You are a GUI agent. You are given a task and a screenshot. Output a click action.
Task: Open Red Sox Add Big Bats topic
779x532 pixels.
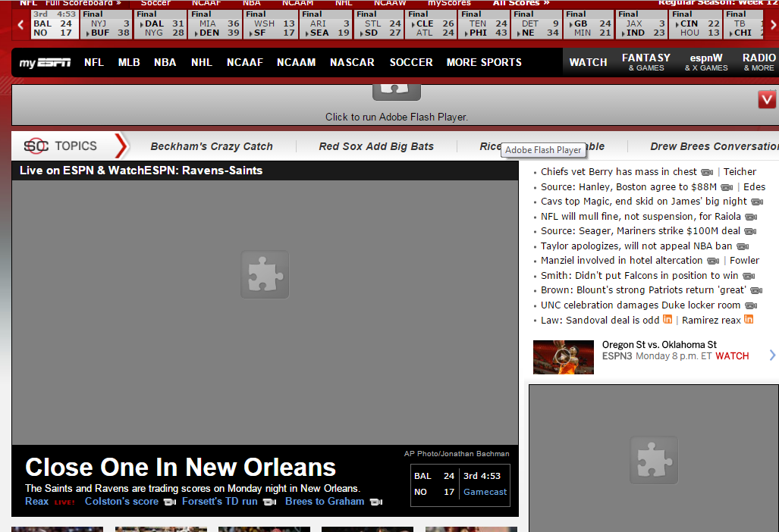pyautogui.click(x=376, y=146)
